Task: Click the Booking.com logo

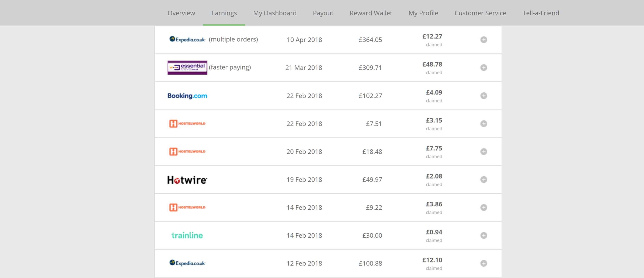Action: click(187, 96)
